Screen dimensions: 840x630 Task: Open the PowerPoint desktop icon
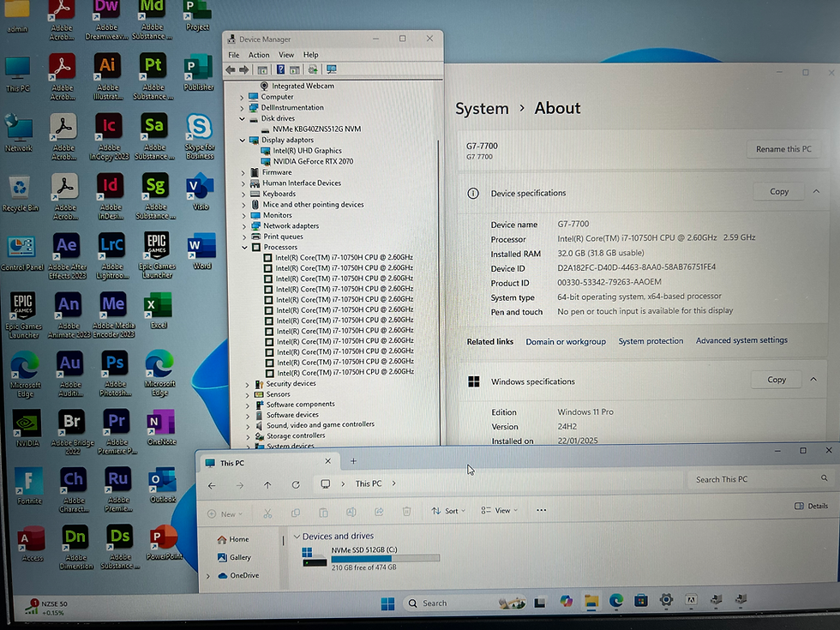click(164, 542)
